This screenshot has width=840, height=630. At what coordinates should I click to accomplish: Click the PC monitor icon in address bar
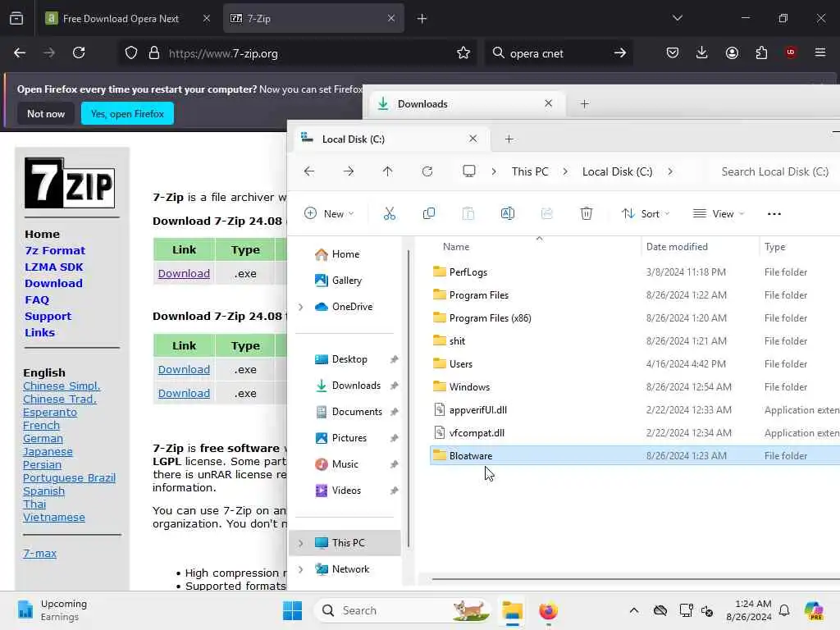pos(468,171)
